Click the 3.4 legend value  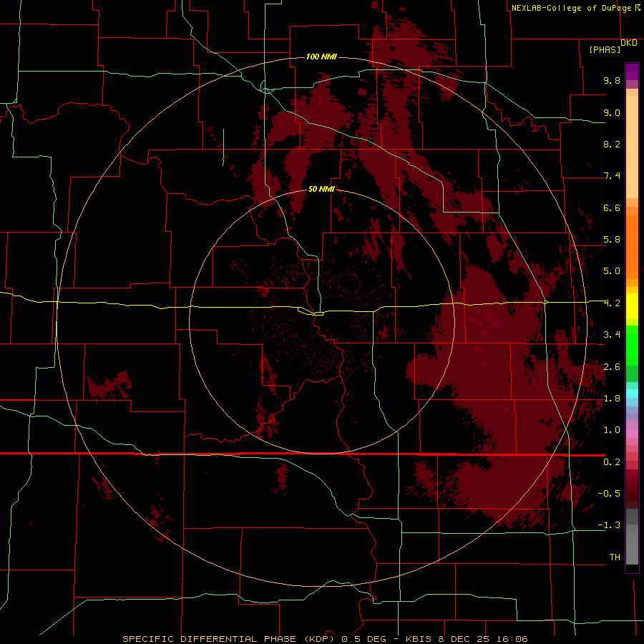(x=612, y=335)
